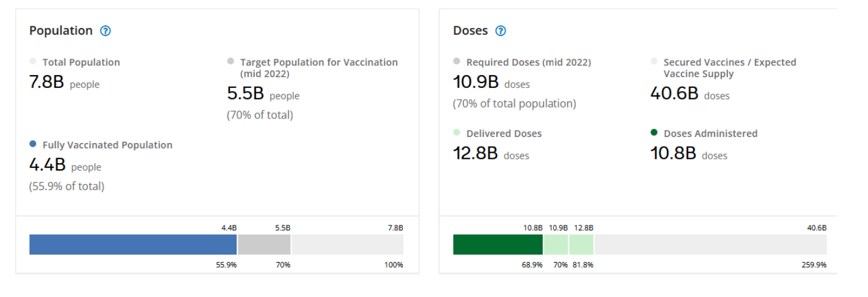Select the gray population bar segment ending at 5.5B
This screenshot has height=297, width=868.
(264, 244)
